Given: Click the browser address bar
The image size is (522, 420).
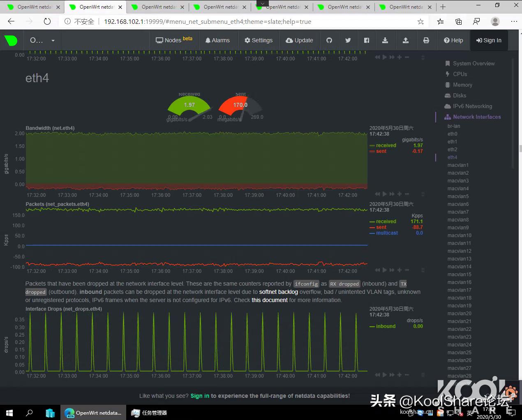Looking at the screenshot, I should pos(247,21).
